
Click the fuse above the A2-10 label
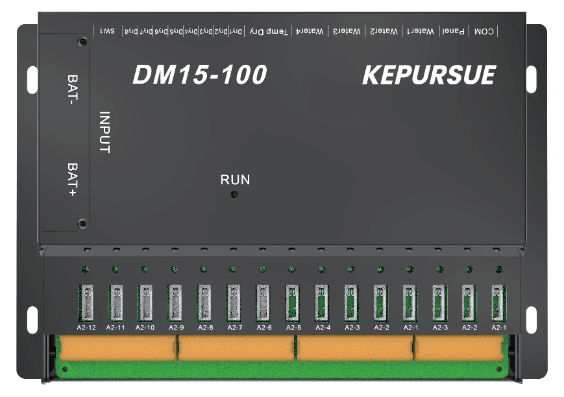pos(145,303)
